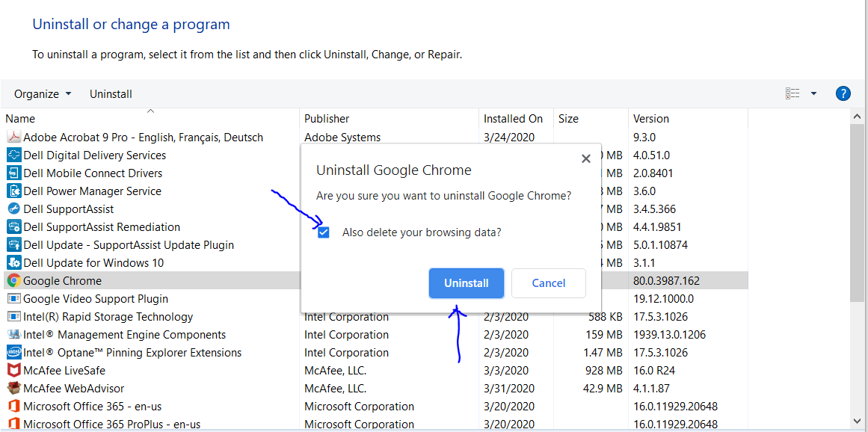Viewport: 868px width, 432px height.
Task: Expand the view options dropdown arrow
Action: pyautogui.click(x=813, y=93)
